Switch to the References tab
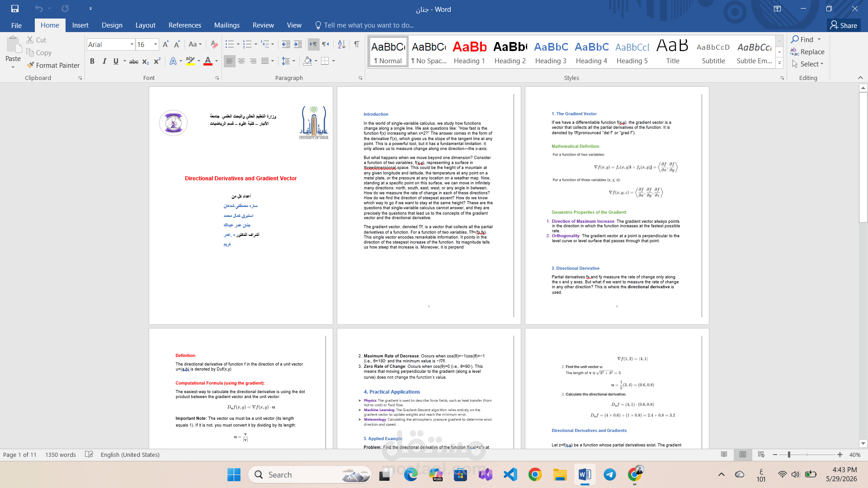This screenshot has height=488, width=868. pyautogui.click(x=184, y=25)
